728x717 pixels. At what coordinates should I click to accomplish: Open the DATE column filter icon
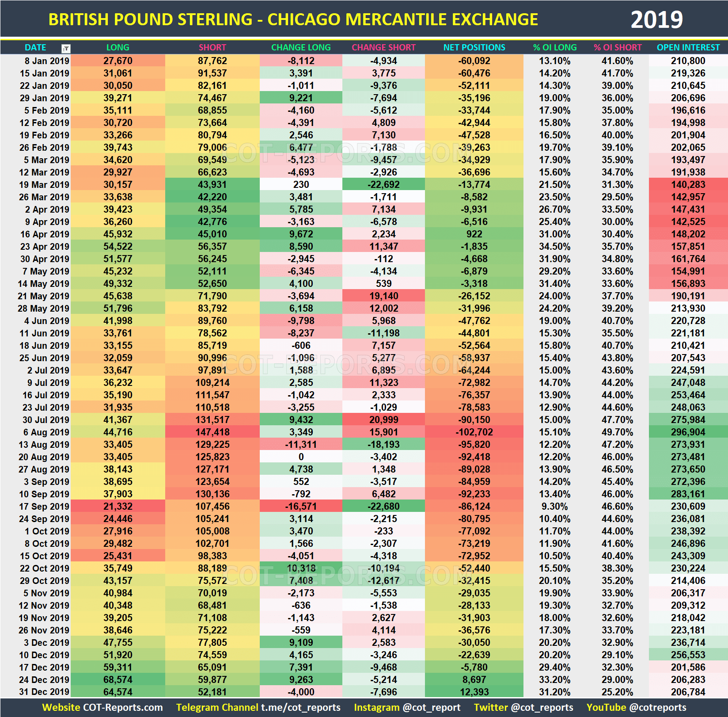pos(65,48)
